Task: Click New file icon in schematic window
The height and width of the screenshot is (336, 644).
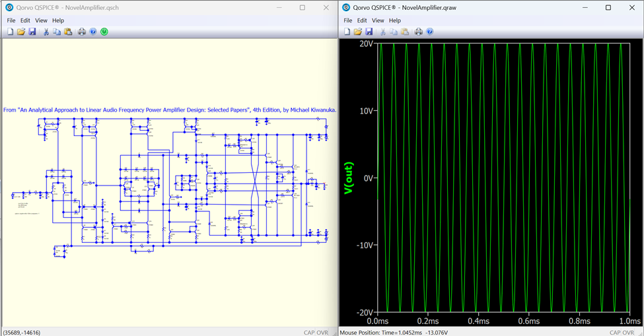Action: [x=10, y=32]
